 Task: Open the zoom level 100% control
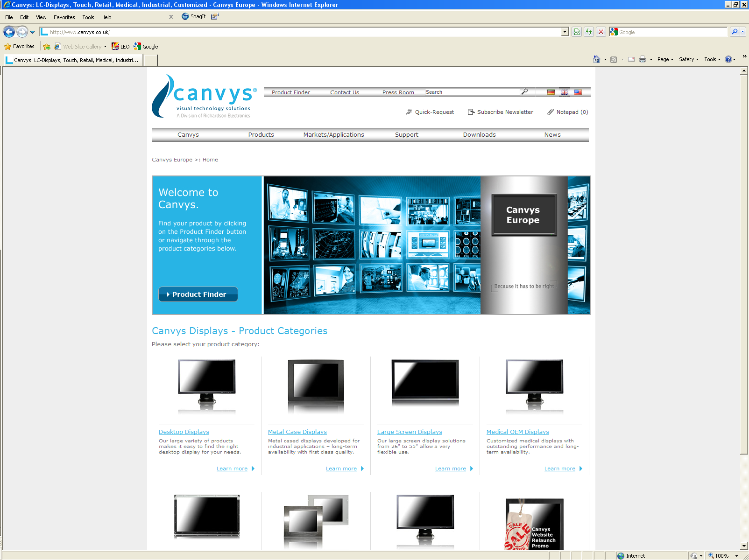(x=723, y=556)
